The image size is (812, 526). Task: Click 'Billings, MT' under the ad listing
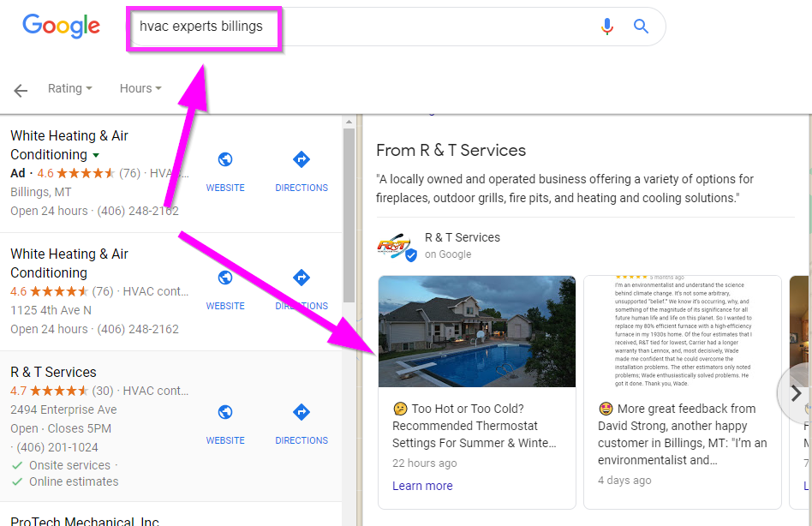[41, 192]
